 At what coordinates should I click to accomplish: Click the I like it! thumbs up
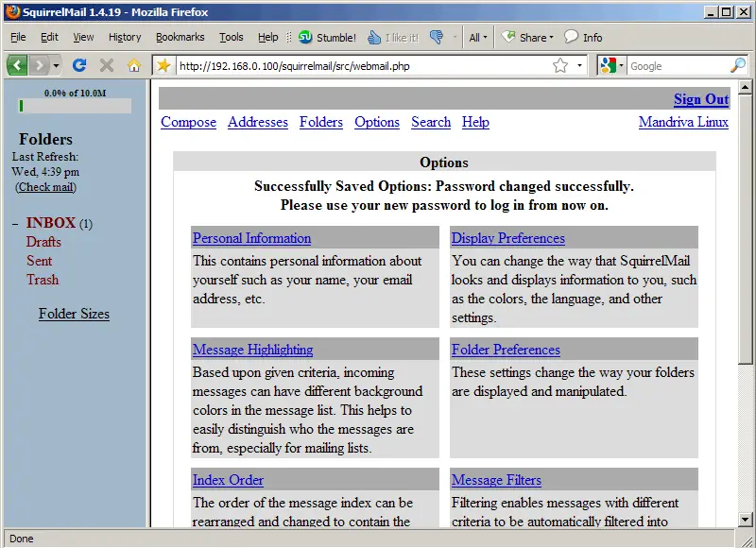pos(393,38)
